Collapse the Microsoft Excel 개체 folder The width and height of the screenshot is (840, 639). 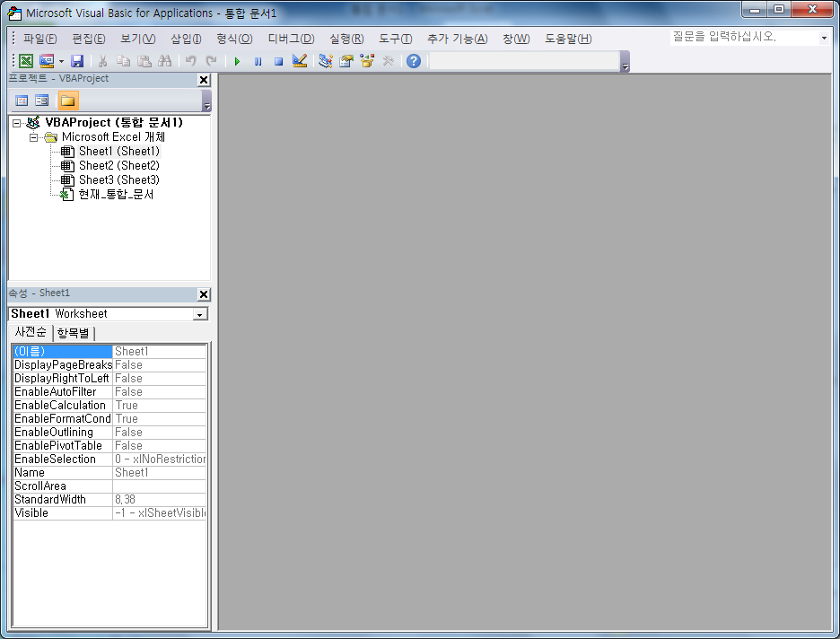tap(33, 137)
